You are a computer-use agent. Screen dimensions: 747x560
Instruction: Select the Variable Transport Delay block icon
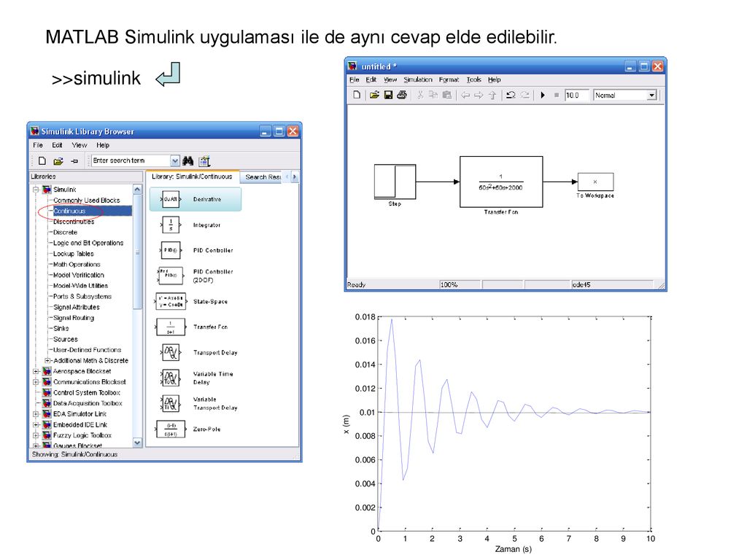tap(171, 403)
